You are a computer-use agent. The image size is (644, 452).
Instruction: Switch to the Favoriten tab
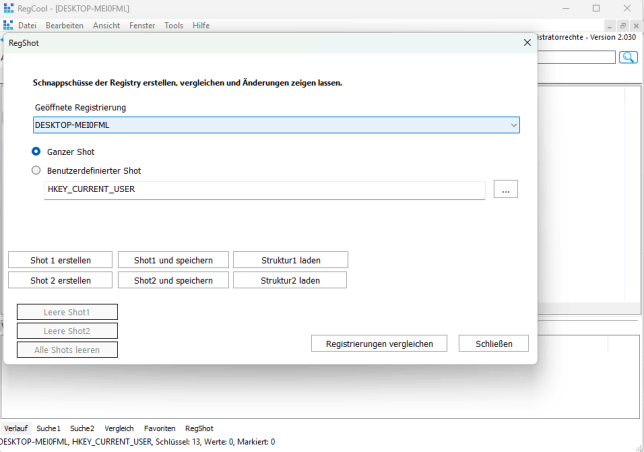tap(160, 428)
